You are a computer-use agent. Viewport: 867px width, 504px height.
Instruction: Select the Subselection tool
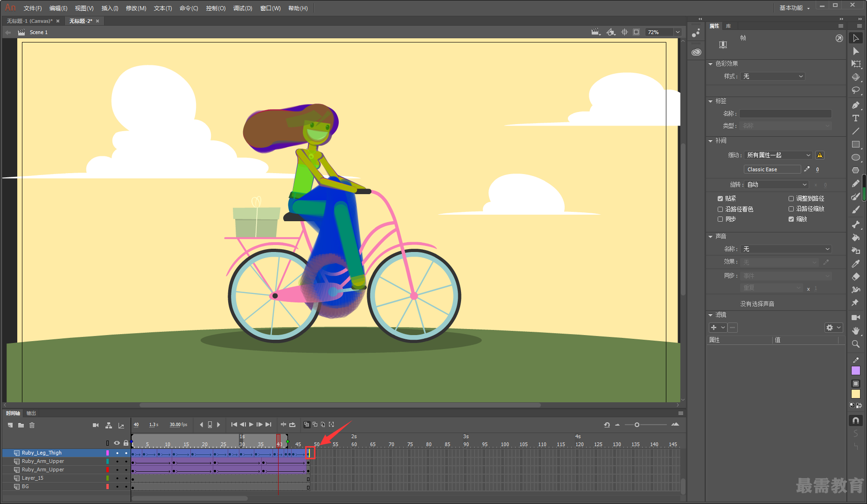tap(856, 51)
